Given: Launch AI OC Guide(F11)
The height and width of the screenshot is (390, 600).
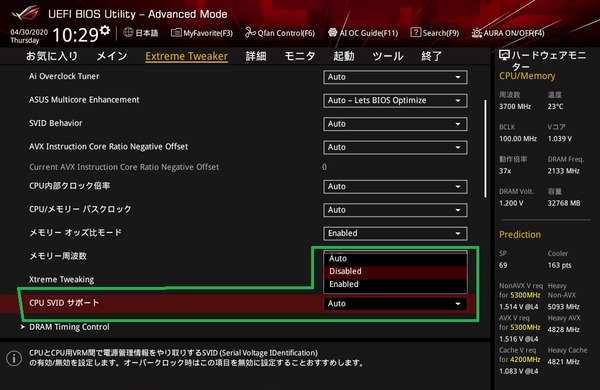Looking at the screenshot, I should click(363, 33).
